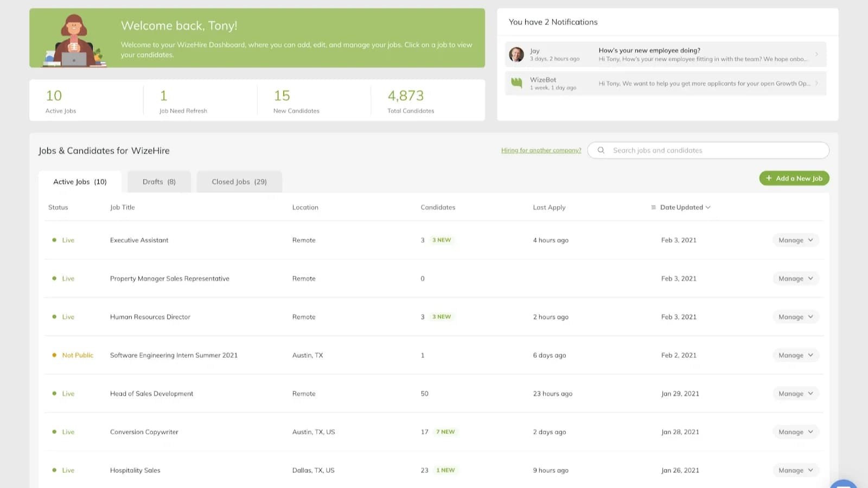Open Manage dropdown for Property Manager Sales Representative

[x=795, y=279]
